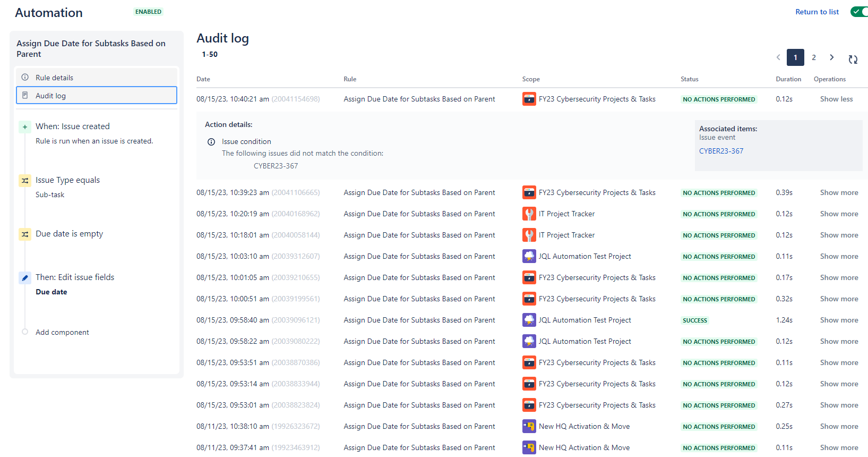This screenshot has width=868, height=457.
Task: Open the Issue created trigger icon
Action: (25, 127)
